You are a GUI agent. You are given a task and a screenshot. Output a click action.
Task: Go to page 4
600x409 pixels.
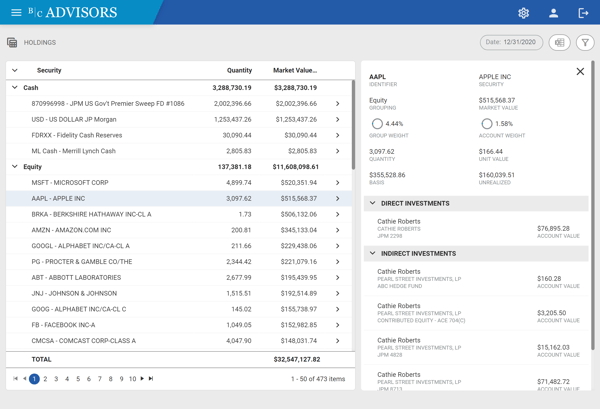tap(67, 379)
